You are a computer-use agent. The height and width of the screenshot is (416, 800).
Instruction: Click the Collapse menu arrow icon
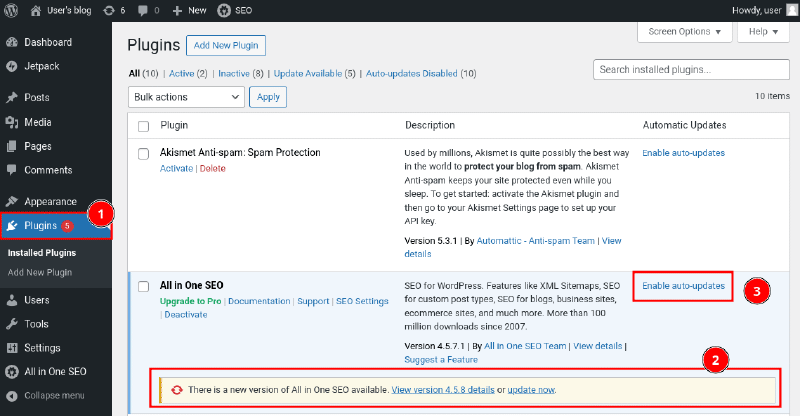click(x=12, y=395)
